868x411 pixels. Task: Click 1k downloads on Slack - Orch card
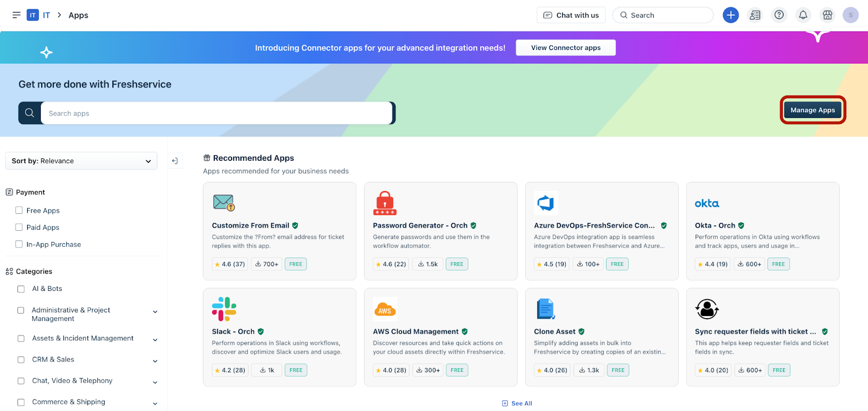(x=267, y=370)
